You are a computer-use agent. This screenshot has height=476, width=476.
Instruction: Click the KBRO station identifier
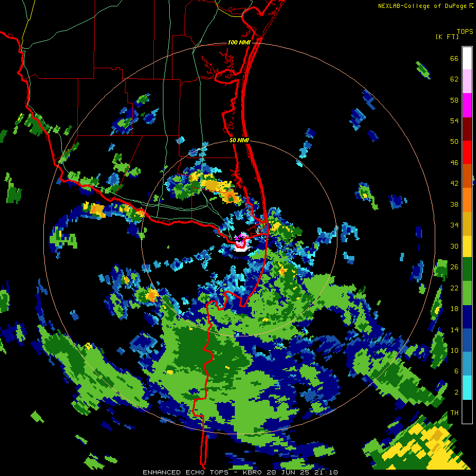pyautogui.click(x=253, y=472)
